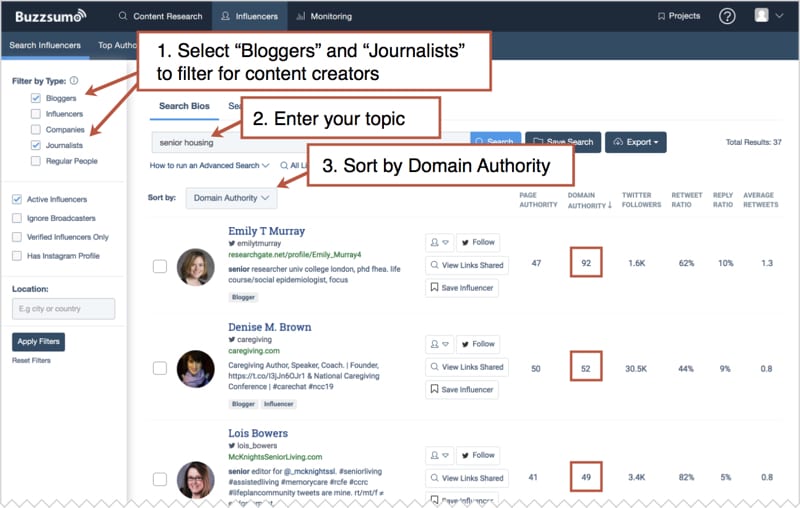The height and width of the screenshot is (508, 800).
Task: Open the Monitoring tab
Action: point(324,16)
